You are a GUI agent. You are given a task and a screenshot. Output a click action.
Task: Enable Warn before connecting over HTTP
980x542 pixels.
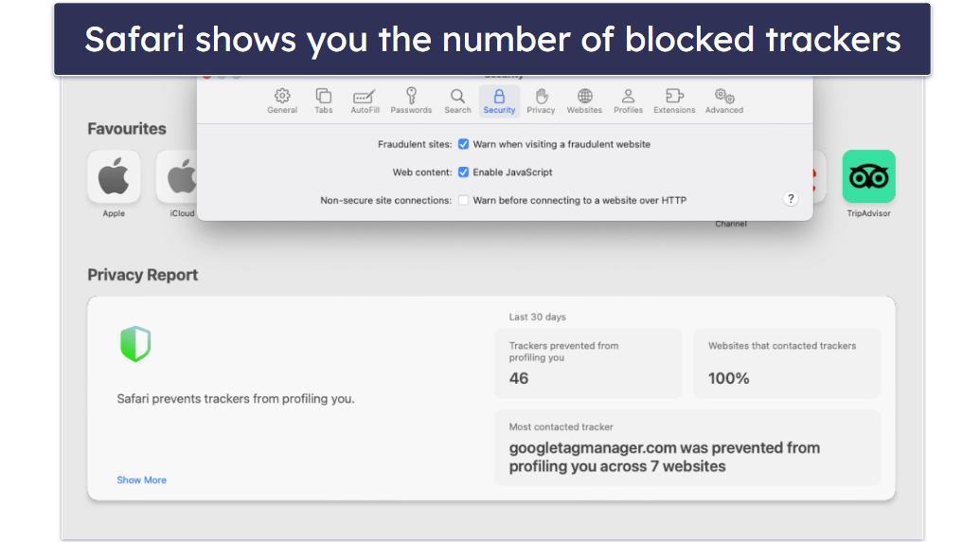coord(463,200)
